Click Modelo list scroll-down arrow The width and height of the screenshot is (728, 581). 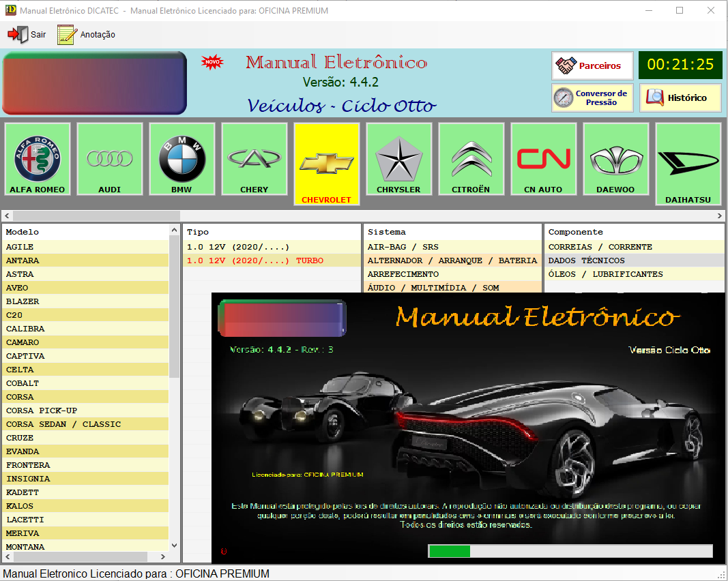point(174,546)
